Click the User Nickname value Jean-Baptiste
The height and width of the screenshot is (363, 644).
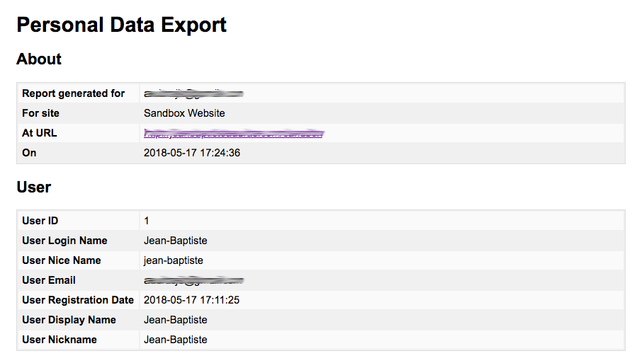click(176, 340)
